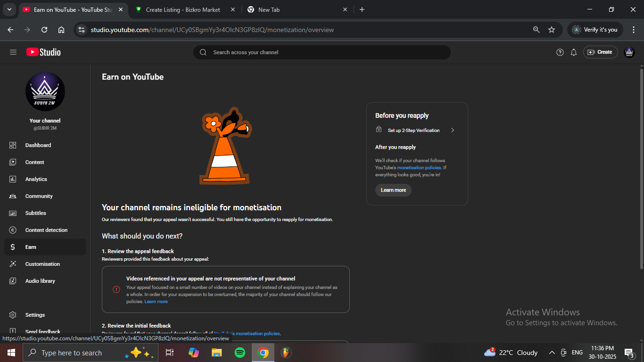Viewport: 644px width, 362px height.
Task: Open the tab search dropdown arrow
Action: 9,9
